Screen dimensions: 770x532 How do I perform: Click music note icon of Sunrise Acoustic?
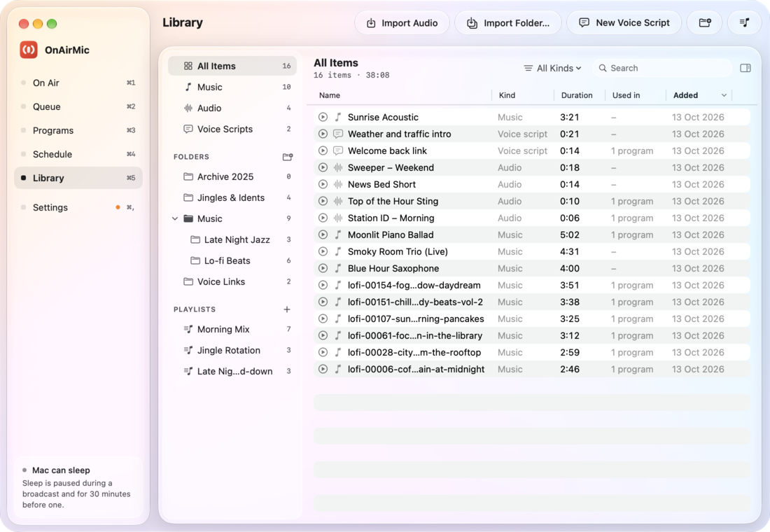(338, 117)
